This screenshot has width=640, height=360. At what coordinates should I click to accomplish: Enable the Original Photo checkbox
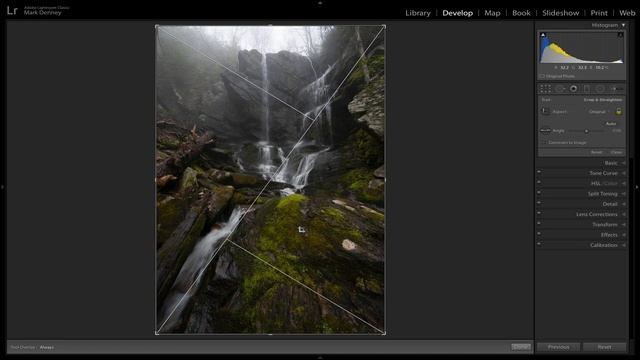[542, 76]
